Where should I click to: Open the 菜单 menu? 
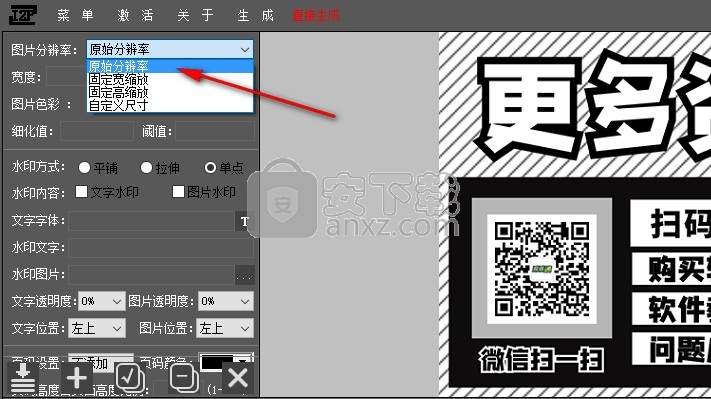pyautogui.click(x=76, y=15)
